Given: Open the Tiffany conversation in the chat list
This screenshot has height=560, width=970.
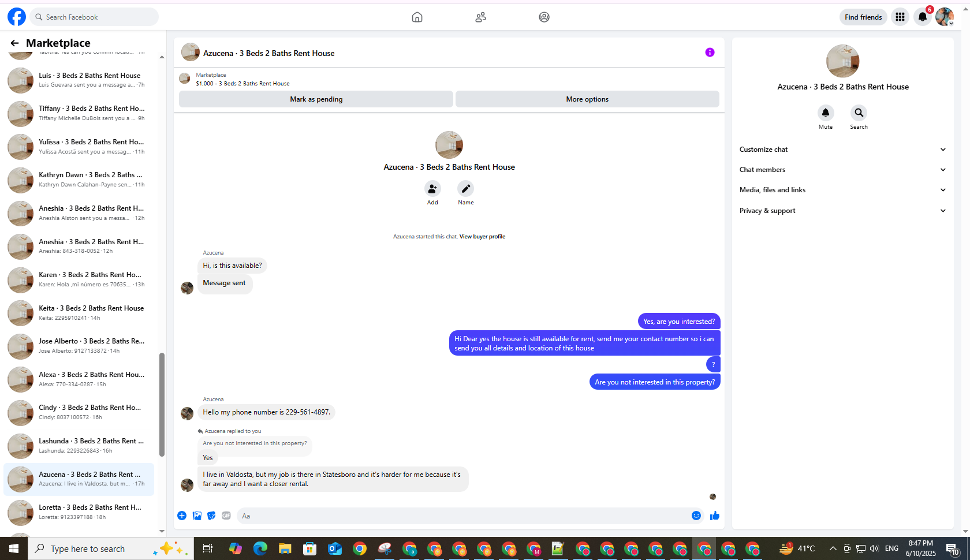Looking at the screenshot, I should tap(79, 113).
